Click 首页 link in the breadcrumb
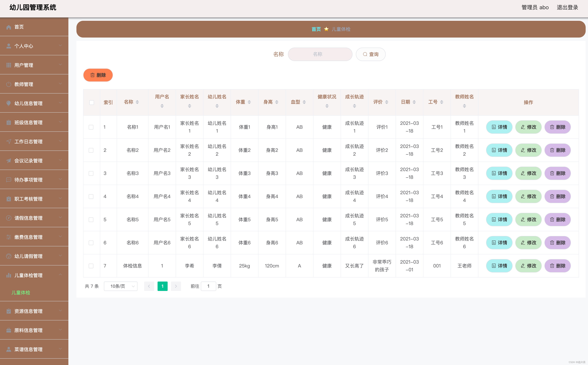Viewport: 588px width, 365px height. click(316, 29)
